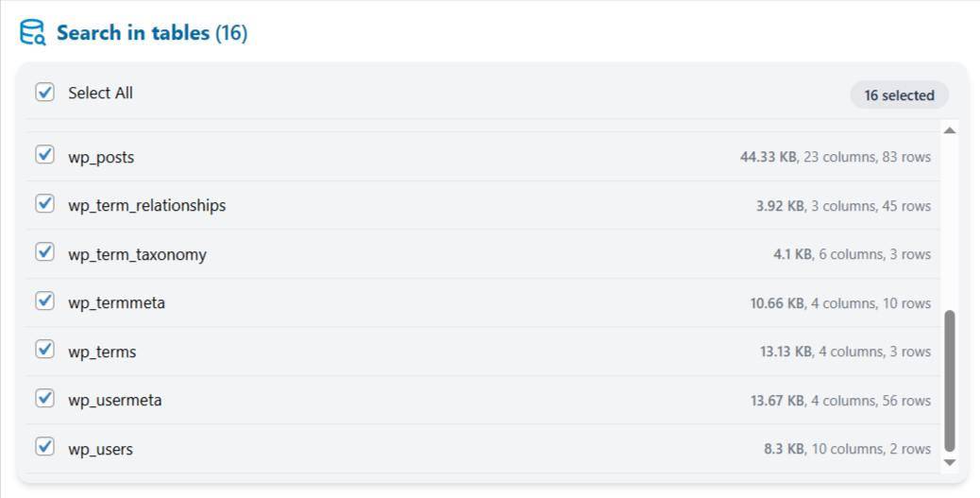The height and width of the screenshot is (498, 980).
Task: Uncheck the wp_posts table checkbox
Action: click(x=44, y=155)
